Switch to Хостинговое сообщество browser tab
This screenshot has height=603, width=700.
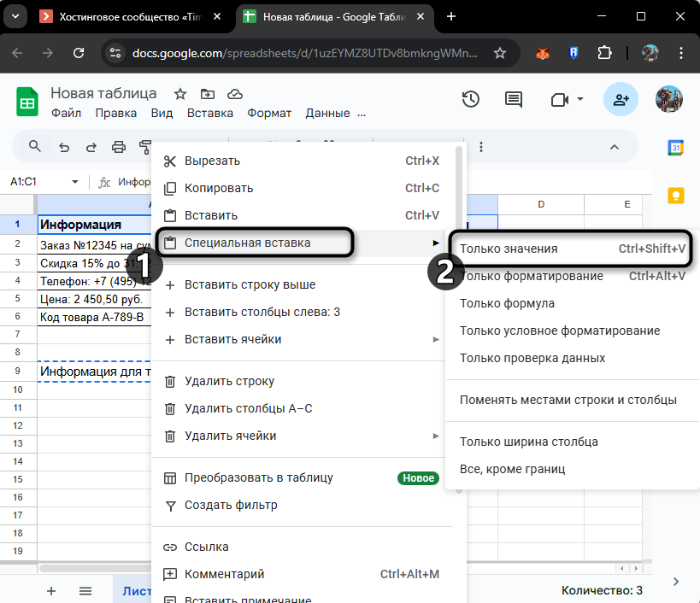(129, 17)
